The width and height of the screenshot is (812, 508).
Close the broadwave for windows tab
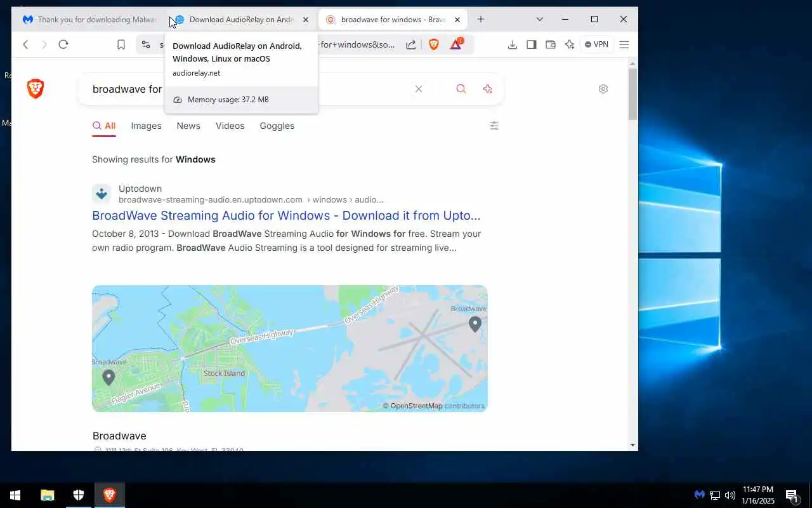point(457,20)
